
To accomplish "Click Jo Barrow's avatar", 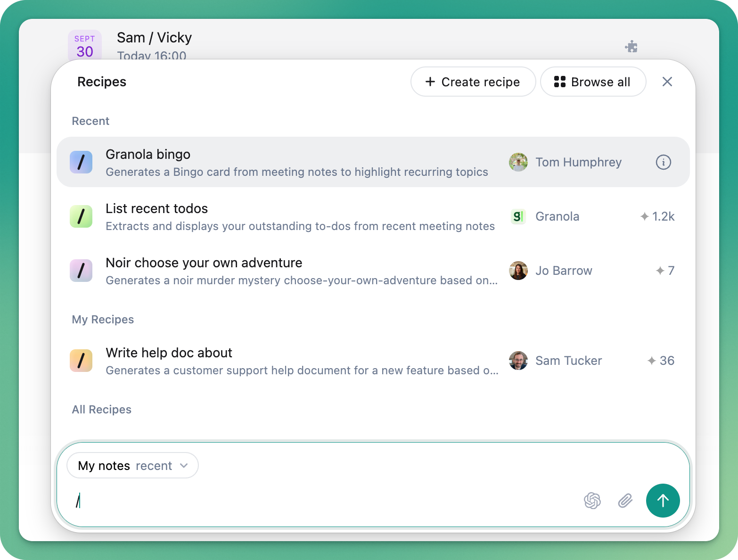I will click(518, 271).
